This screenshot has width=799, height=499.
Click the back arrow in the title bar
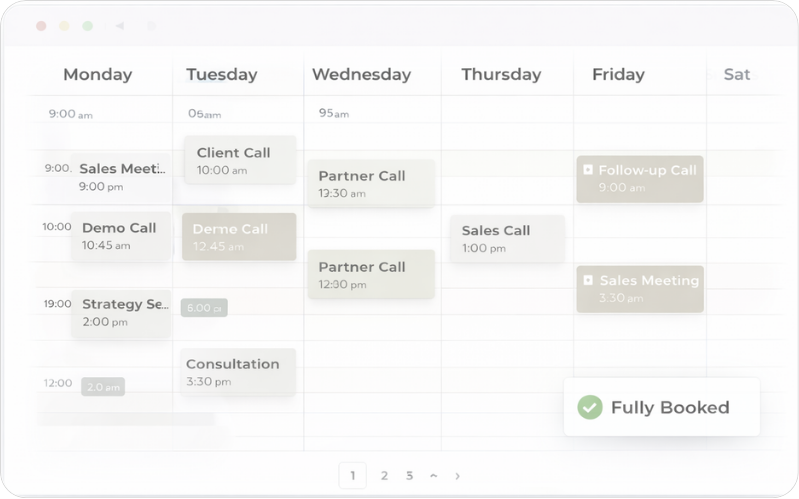[x=120, y=25]
